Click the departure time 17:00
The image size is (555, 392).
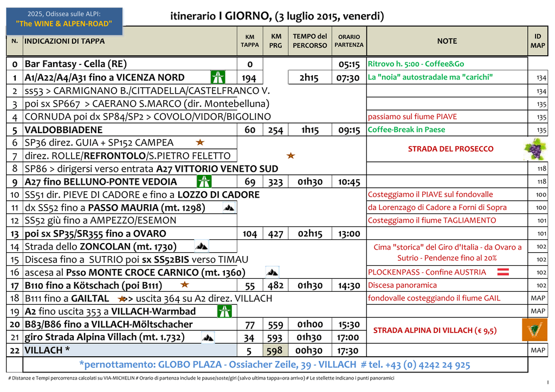coord(349,337)
